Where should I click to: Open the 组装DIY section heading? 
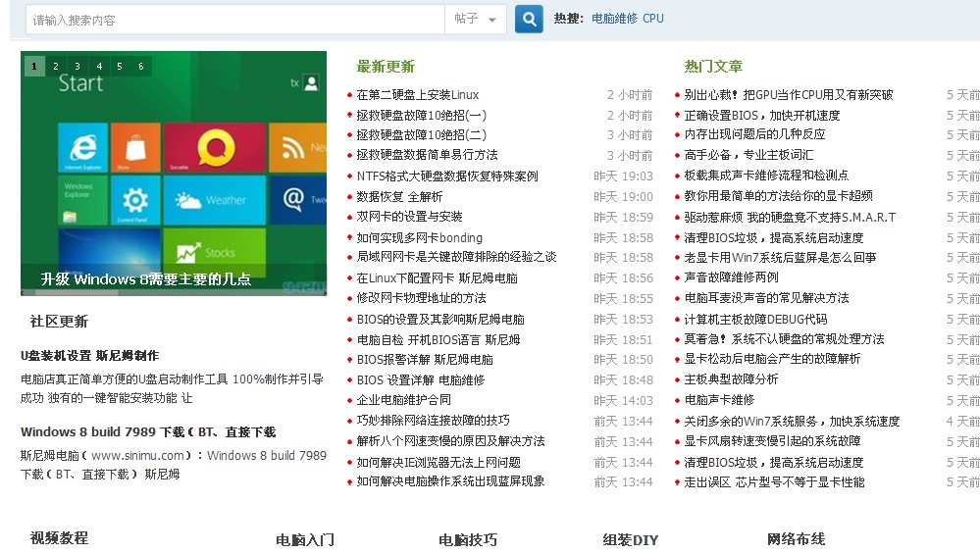pos(631,539)
